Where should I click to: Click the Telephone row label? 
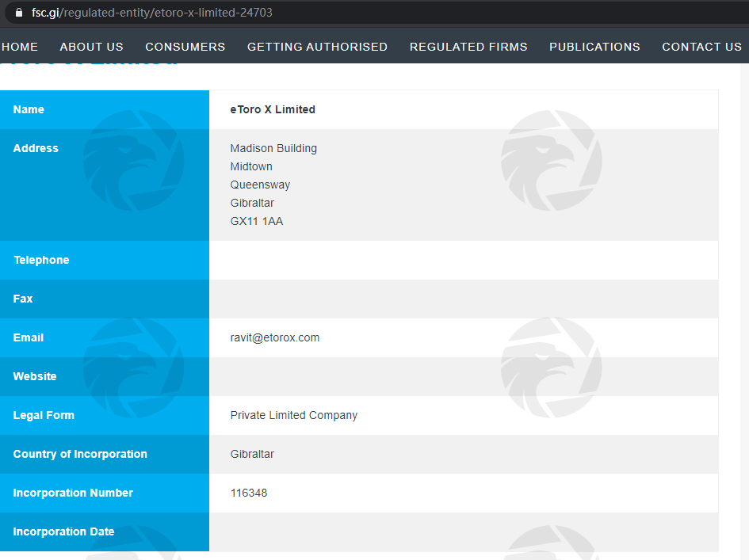point(41,260)
